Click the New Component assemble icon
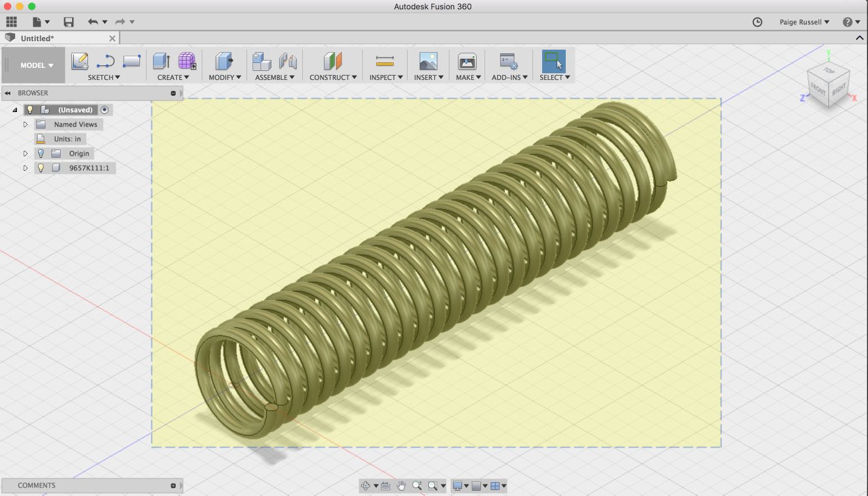868x496 pixels. point(262,61)
